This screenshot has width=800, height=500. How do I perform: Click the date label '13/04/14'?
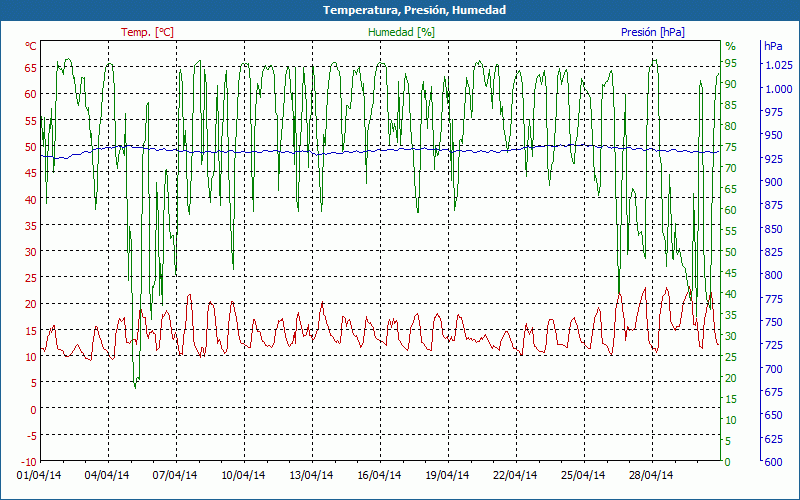tap(311, 475)
